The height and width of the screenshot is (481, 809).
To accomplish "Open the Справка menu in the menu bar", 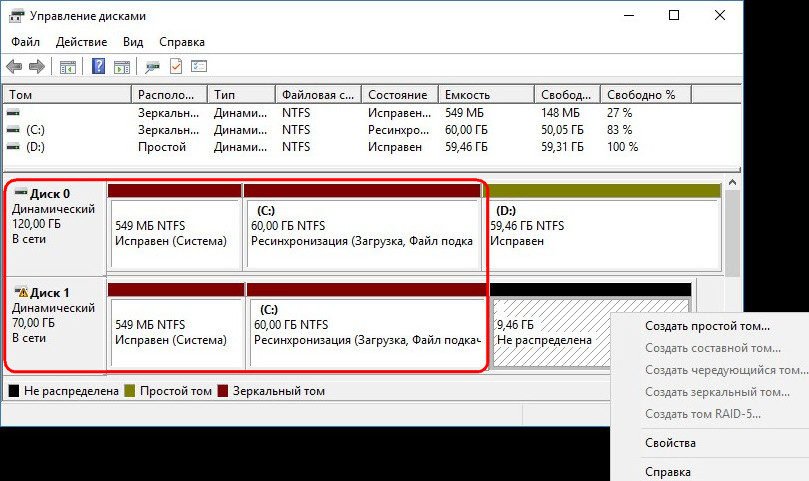I will pos(181,42).
